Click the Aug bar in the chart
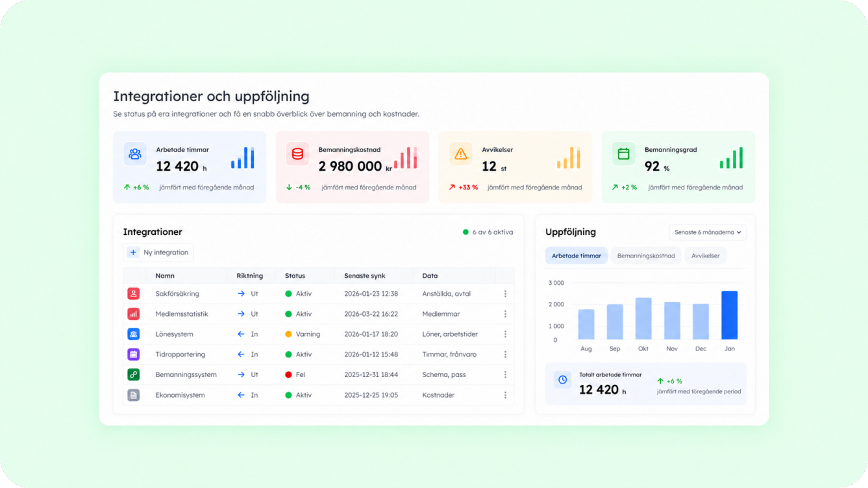This screenshot has width=868, height=488. [x=586, y=324]
